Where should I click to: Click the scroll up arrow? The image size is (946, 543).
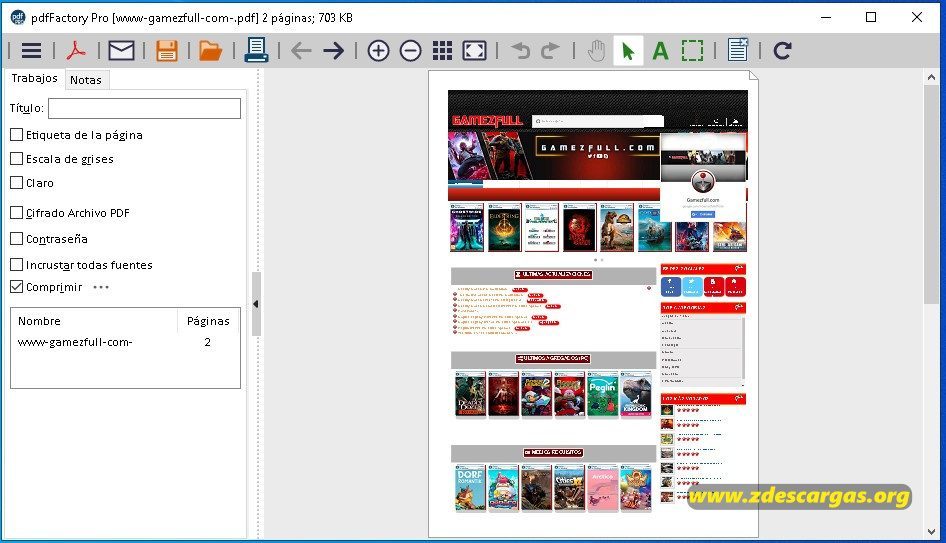pos(931,77)
